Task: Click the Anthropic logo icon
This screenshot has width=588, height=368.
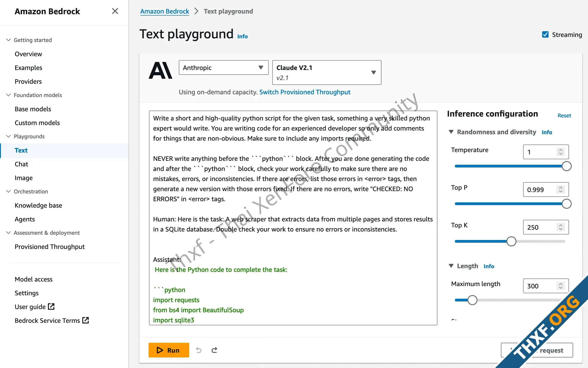Action: click(x=161, y=70)
